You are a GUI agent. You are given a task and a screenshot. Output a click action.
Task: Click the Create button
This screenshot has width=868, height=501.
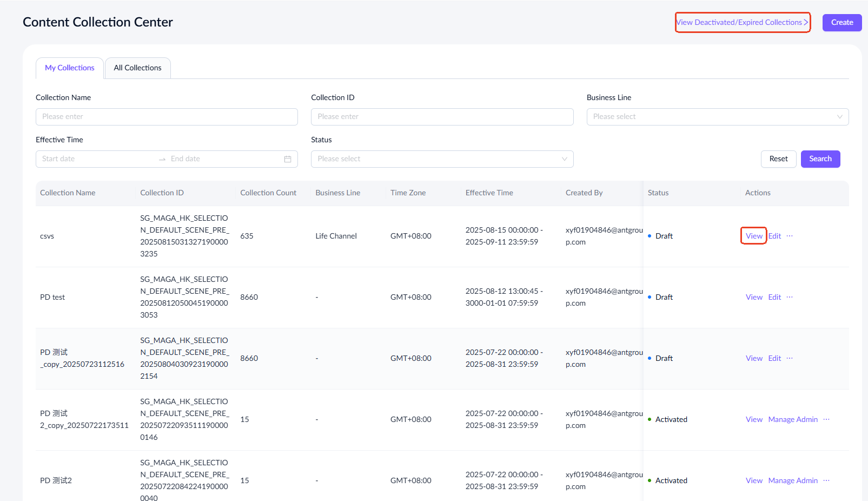pos(842,23)
